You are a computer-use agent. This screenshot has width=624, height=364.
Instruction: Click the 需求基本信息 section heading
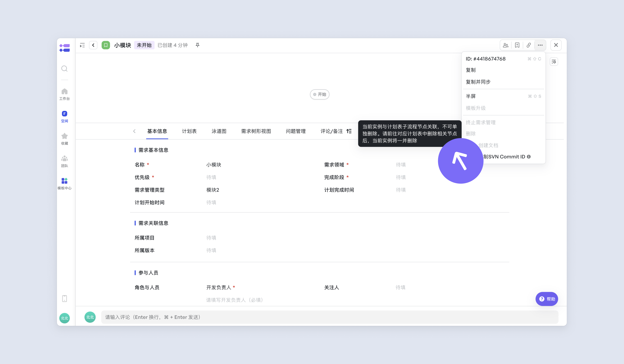153,150
